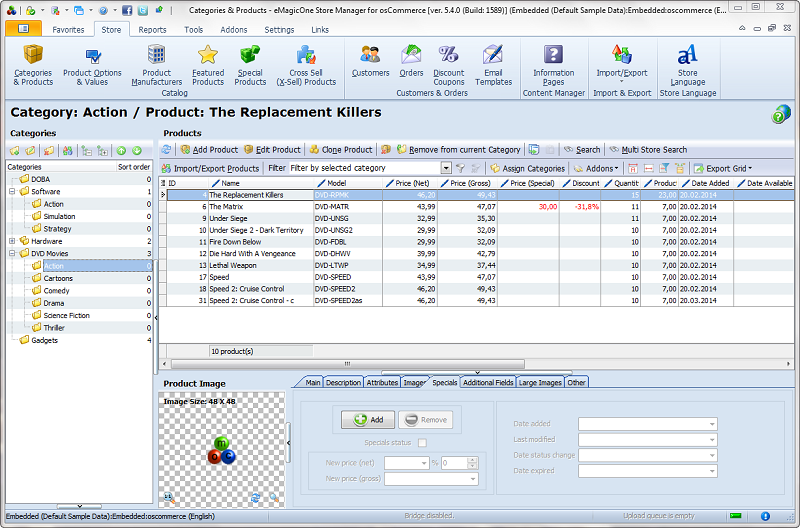The width and height of the screenshot is (800, 528).
Task: Click the copy products icon beside Remove from Category
Action: pyautogui.click(x=534, y=149)
